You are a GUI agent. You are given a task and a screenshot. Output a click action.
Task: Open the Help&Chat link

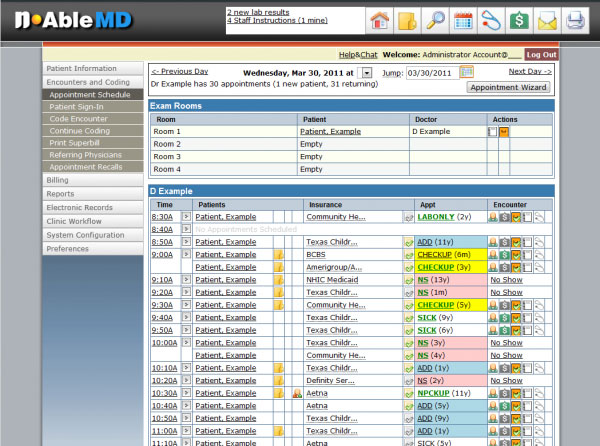(x=358, y=55)
